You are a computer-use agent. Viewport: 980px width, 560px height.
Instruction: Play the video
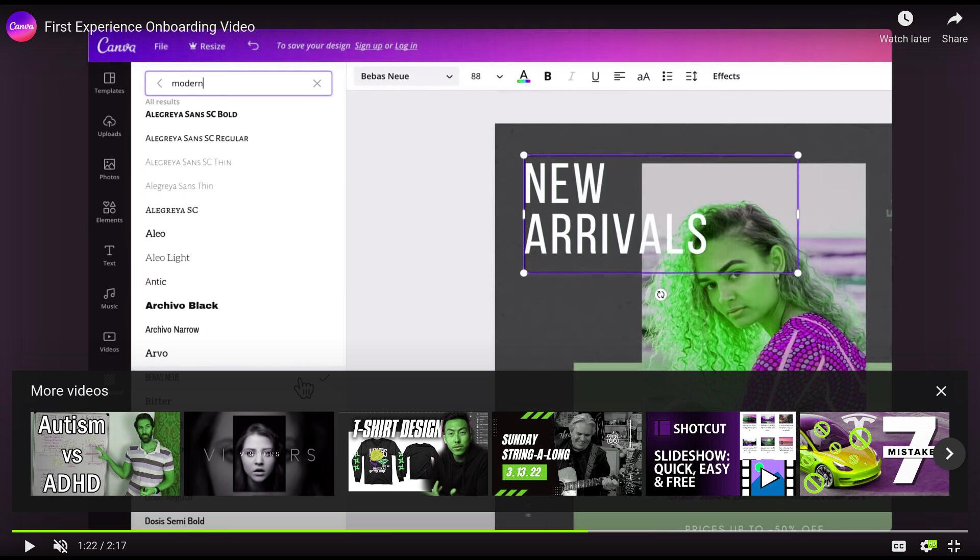click(x=30, y=546)
